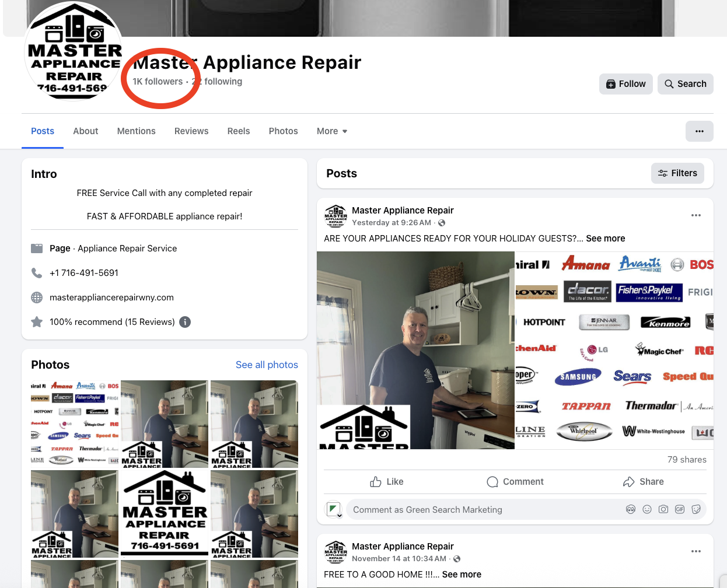Open the commenting-identity switcher dropdown
The height and width of the screenshot is (588, 727).
point(333,510)
